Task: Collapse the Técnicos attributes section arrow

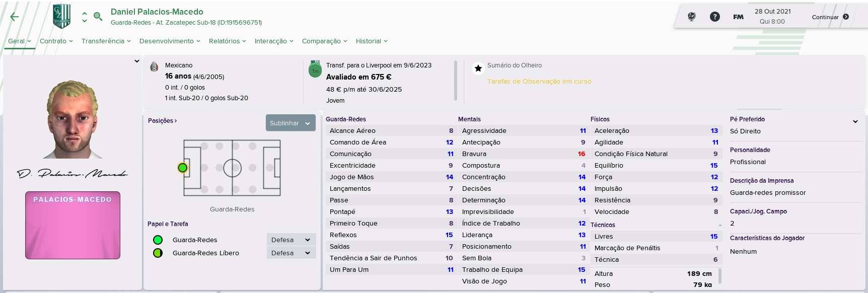Action: 720,225
